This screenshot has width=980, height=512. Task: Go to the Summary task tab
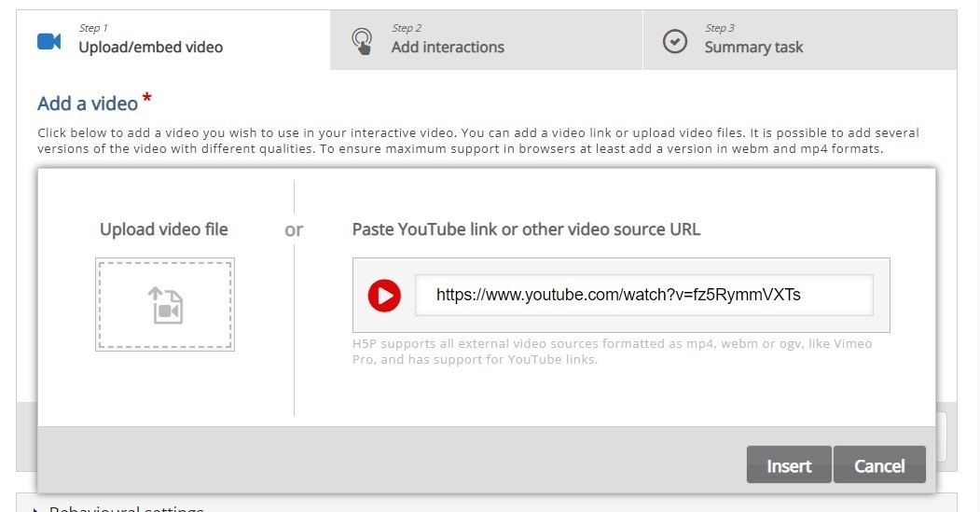click(800, 40)
